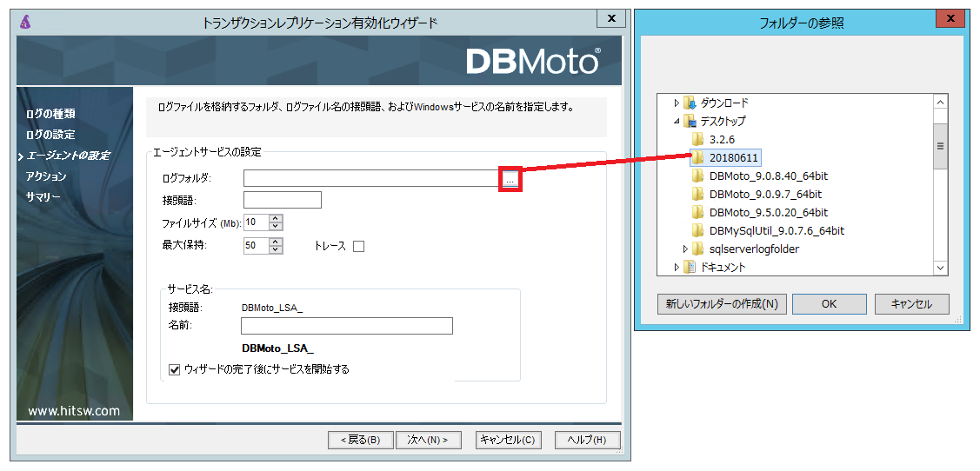
Task: Enable the トレース checkbox
Action: (358, 246)
